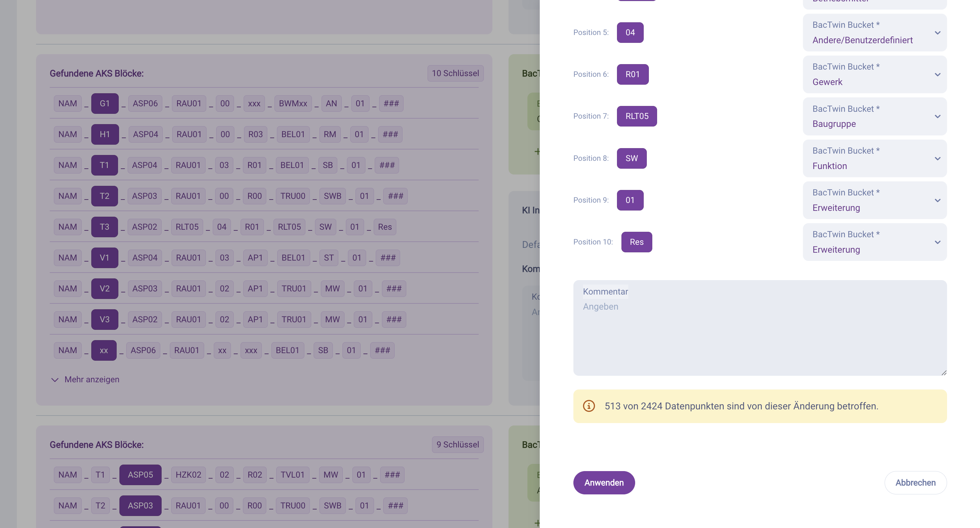
Task: Select the RLT05 chip at Position 7
Action: coord(637,116)
